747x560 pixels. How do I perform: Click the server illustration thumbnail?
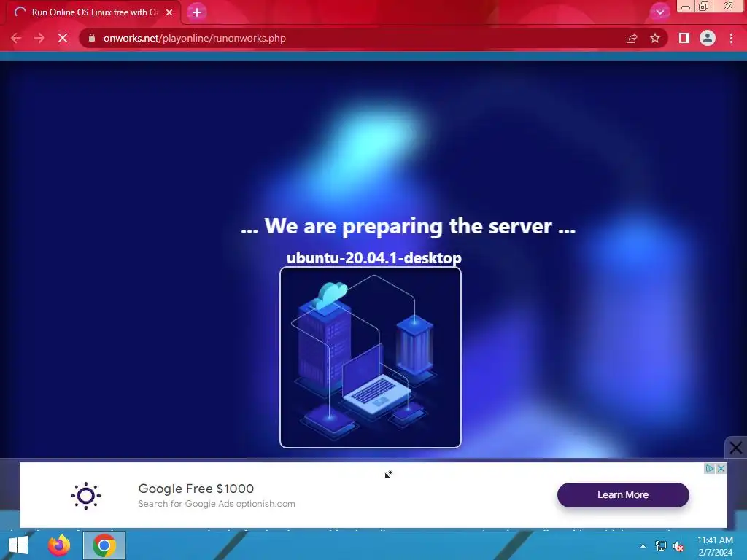point(370,357)
